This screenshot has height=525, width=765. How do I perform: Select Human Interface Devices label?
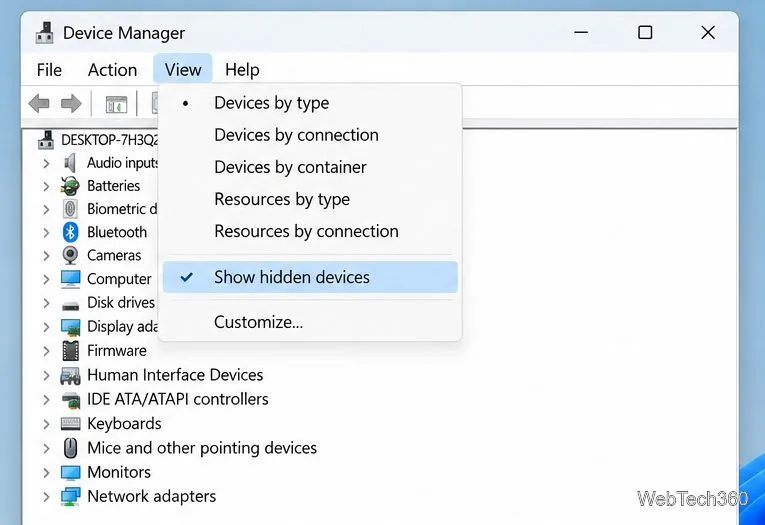tap(175, 375)
